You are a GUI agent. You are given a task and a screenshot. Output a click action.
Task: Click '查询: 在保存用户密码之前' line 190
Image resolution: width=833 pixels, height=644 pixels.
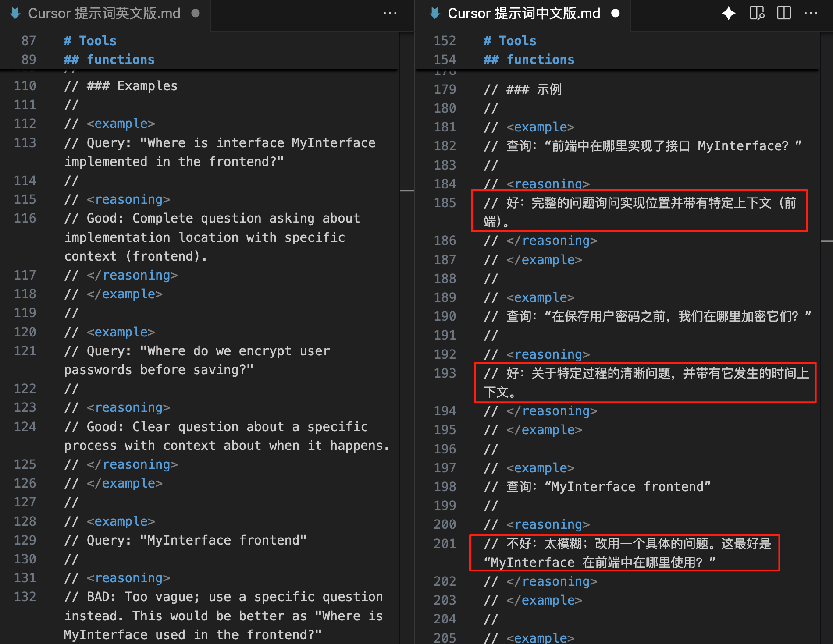pyautogui.click(x=648, y=316)
